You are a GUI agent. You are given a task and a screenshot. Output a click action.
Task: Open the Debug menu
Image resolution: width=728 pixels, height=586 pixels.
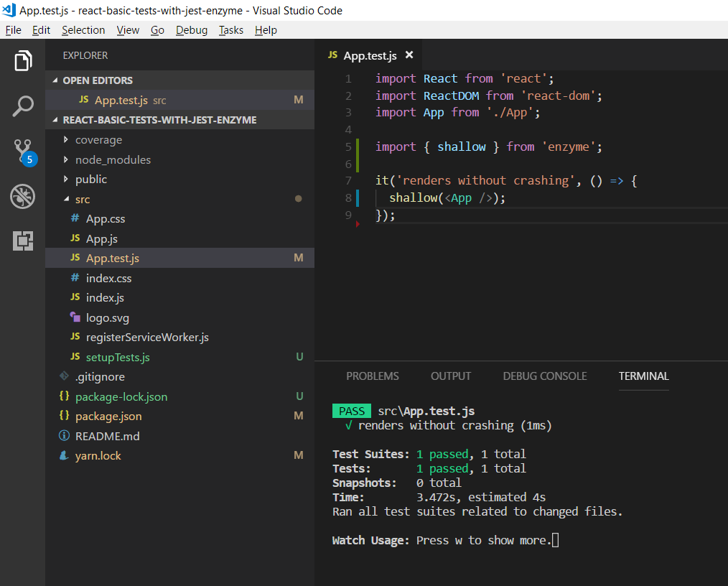[191, 30]
